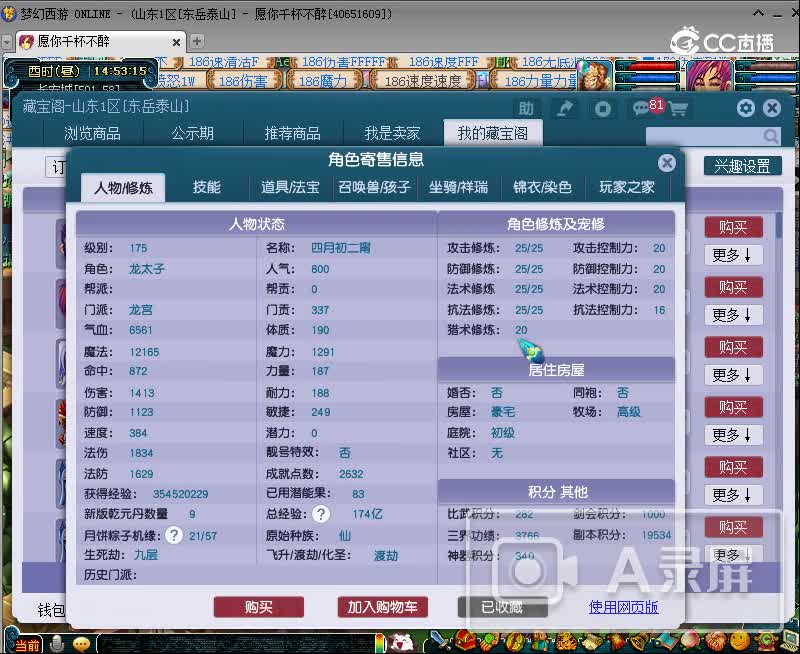
Task: Click the yellow smiley face icon
Action: point(739,641)
